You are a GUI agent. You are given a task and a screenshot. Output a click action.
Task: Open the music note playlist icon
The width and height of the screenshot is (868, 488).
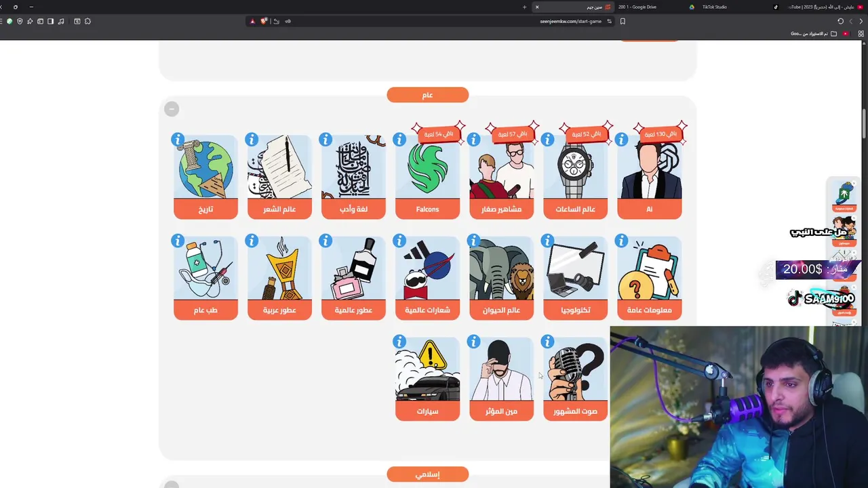pyautogui.click(x=61, y=21)
